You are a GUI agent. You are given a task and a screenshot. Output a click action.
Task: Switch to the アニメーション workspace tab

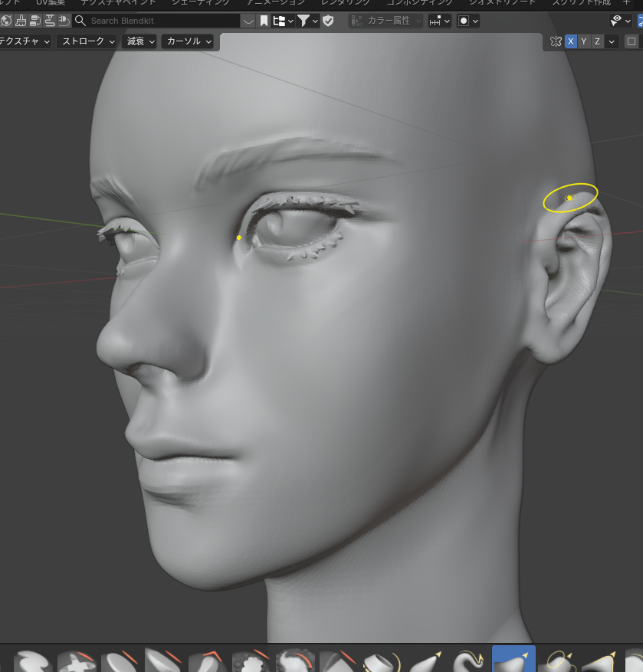coord(275,2)
